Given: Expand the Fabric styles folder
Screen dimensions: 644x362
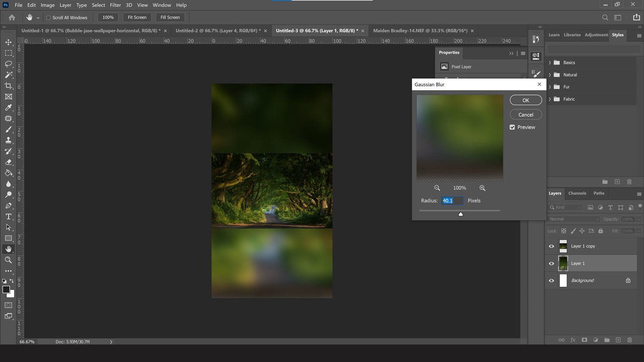Looking at the screenshot, I should tap(550, 99).
